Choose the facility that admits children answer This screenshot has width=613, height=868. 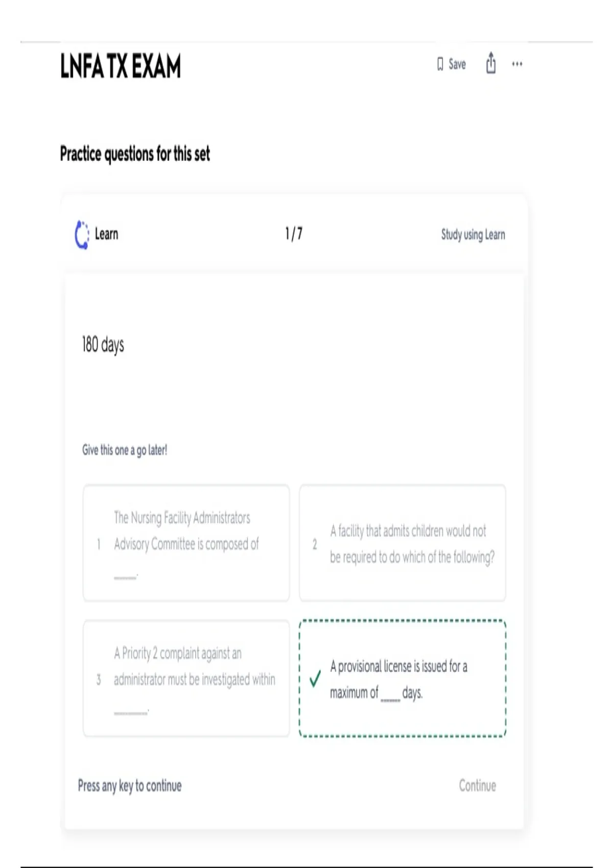[x=403, y=543]
